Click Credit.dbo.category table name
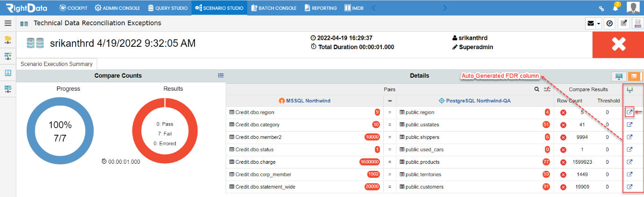Image resolution: width=644 pixels, height=197 pixels. (x=258, y=124)
